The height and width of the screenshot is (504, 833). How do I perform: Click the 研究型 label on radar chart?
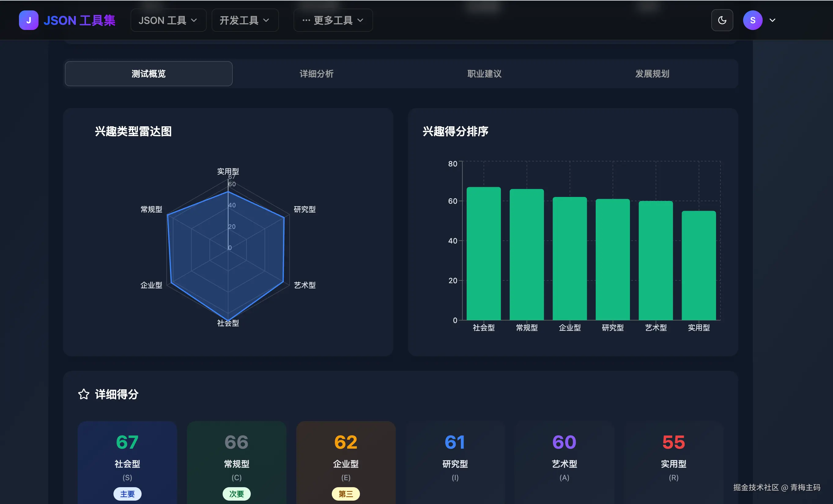pos(304,209)
